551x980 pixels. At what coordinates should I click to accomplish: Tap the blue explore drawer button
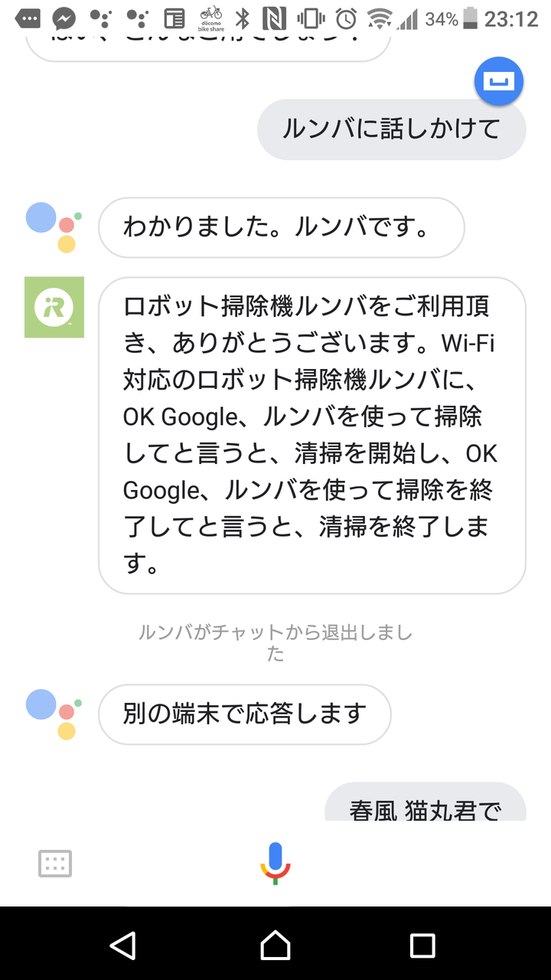click(x=499, y=80)
